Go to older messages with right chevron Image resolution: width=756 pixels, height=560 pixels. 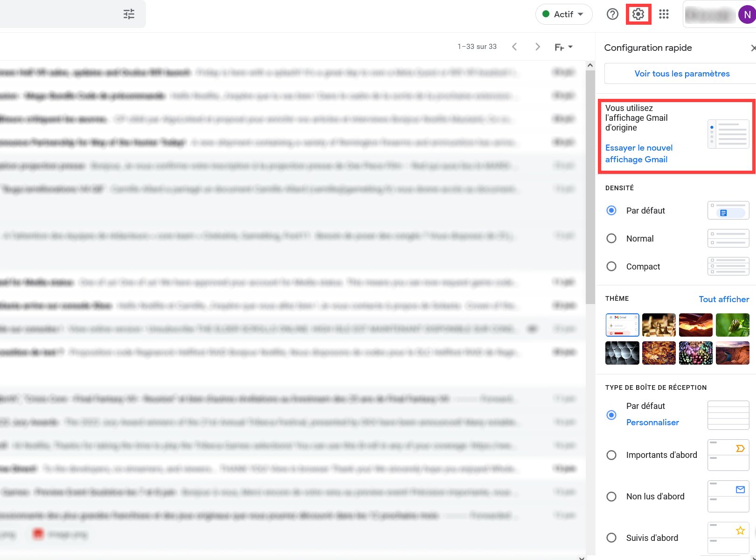click(537, 47)
